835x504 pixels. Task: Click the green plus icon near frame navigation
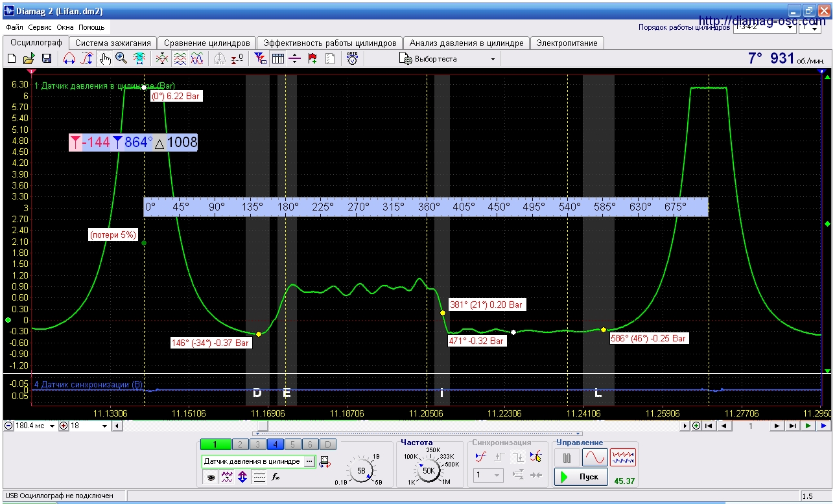[696, 426]
